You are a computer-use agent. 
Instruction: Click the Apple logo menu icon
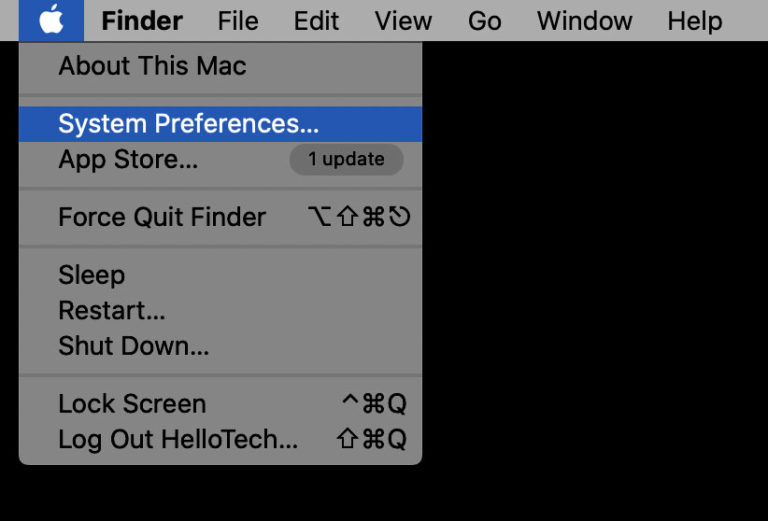click(51, 20)
